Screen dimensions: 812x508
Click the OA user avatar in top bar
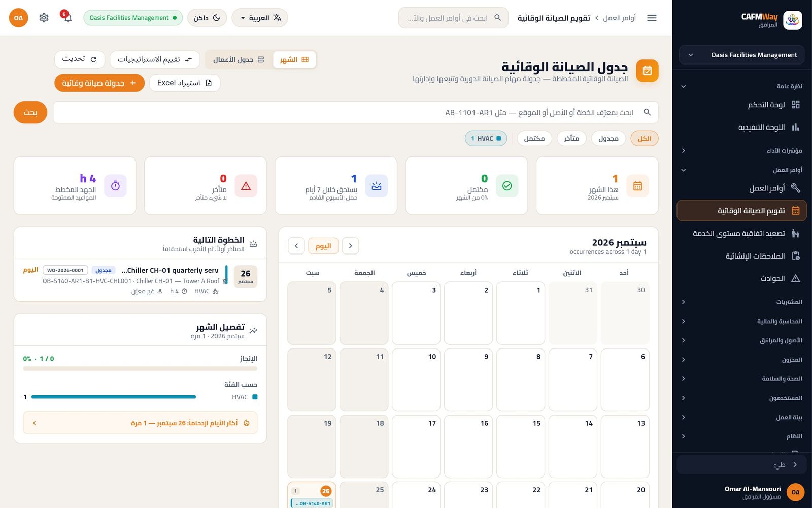pyautogui.click(x=18, y=18)
